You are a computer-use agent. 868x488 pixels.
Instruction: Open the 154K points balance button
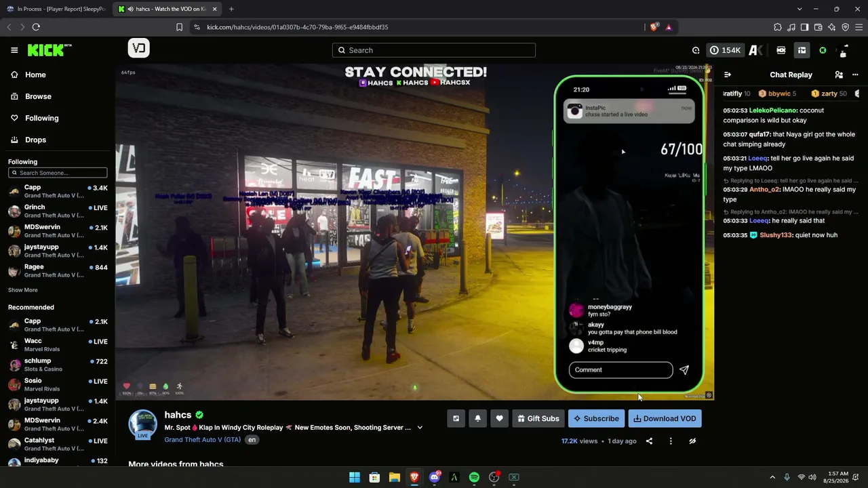pos(725,50)
